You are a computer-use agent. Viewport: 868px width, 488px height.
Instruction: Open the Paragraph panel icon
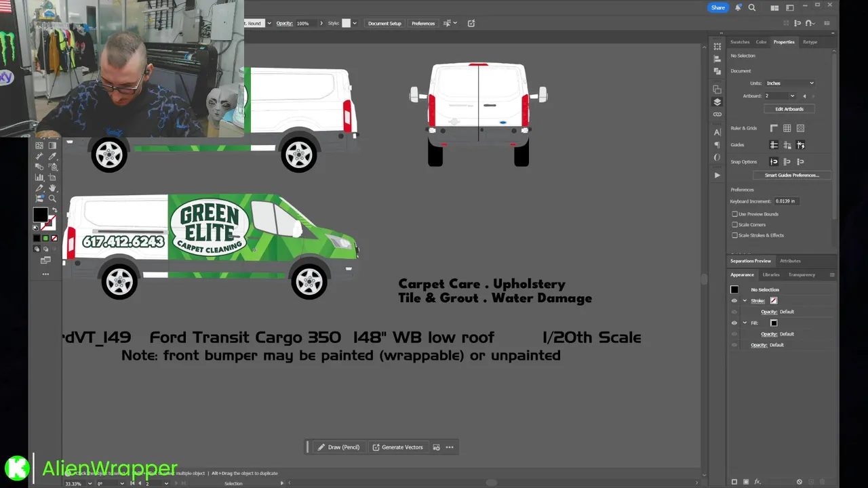tap(717, 145)
